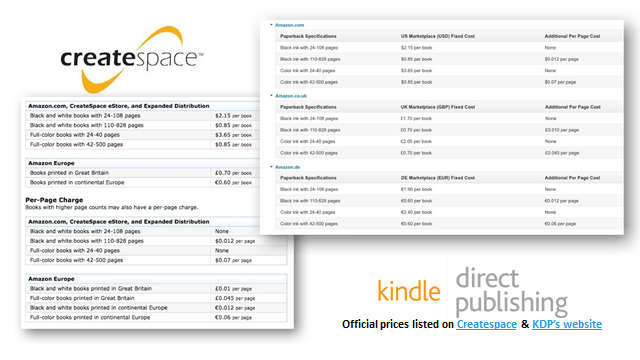Screen dimensions: 640x360
Task: Select 'US Marketplace (USD) Fixed Cost' header
Action: click(438, 36)
